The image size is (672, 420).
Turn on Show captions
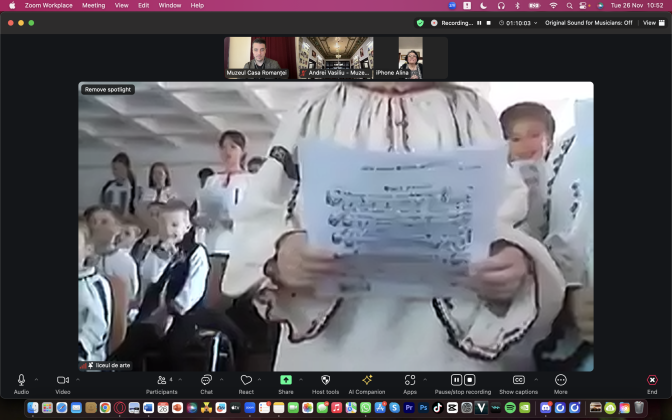518,381
